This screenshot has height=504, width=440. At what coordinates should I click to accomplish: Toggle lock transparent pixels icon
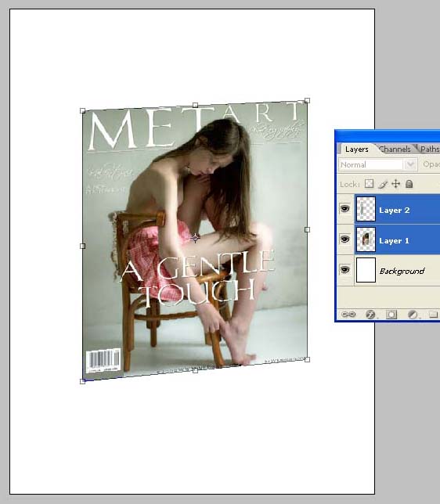[369, 184]
